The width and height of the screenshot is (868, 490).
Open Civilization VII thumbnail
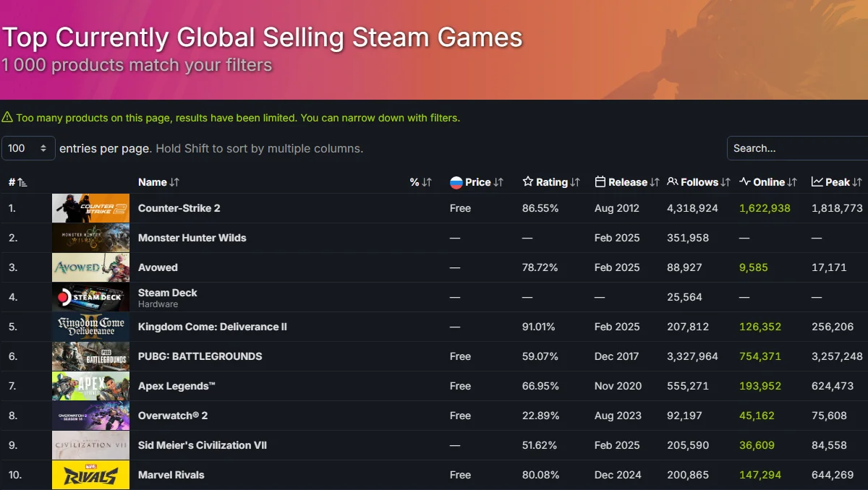(90, 445)
